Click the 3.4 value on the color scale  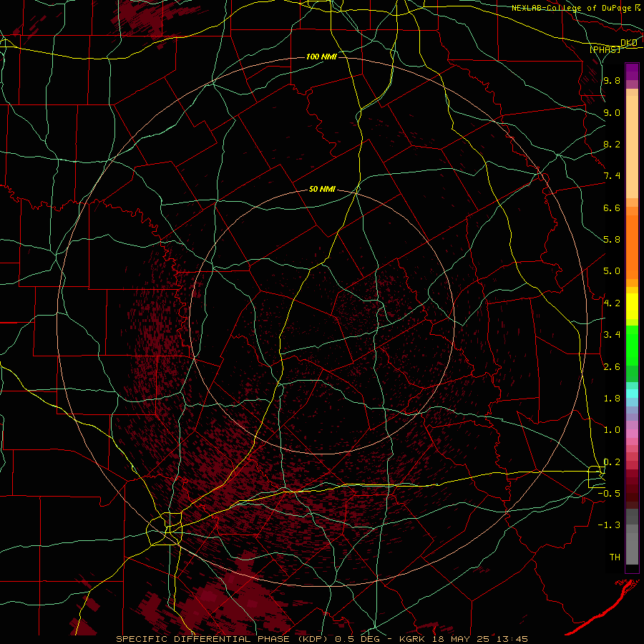coord(612,335)
